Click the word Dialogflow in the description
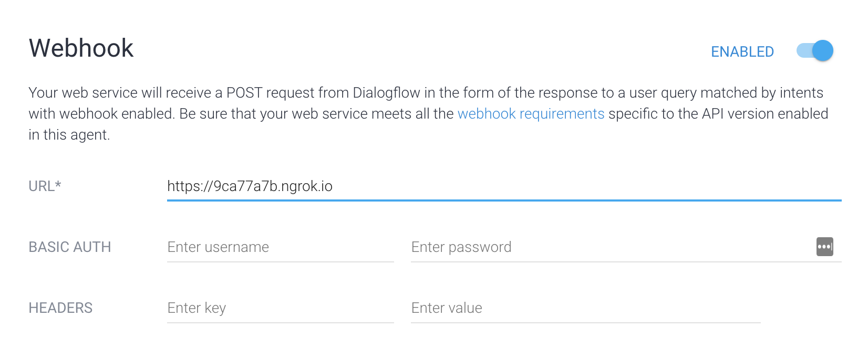Viewport: 868px width, 338px height. pos(386,93)
